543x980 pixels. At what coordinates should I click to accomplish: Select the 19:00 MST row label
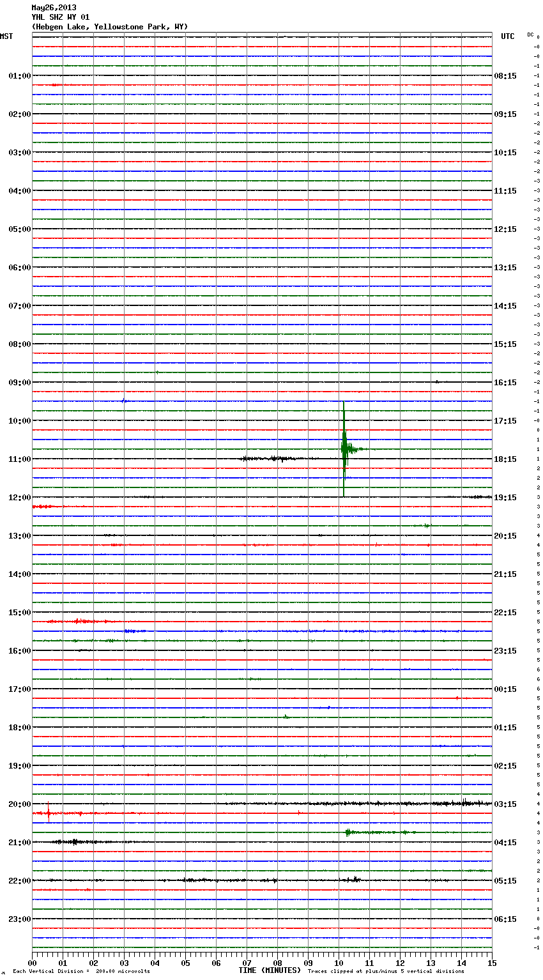(x=20, y=766)
